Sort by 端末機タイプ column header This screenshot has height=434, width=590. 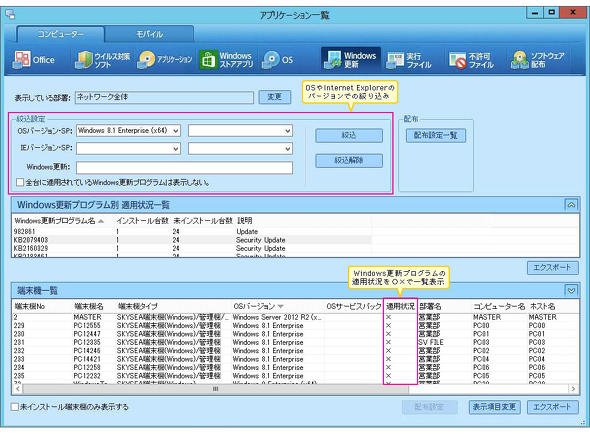(x=138, y=306)
